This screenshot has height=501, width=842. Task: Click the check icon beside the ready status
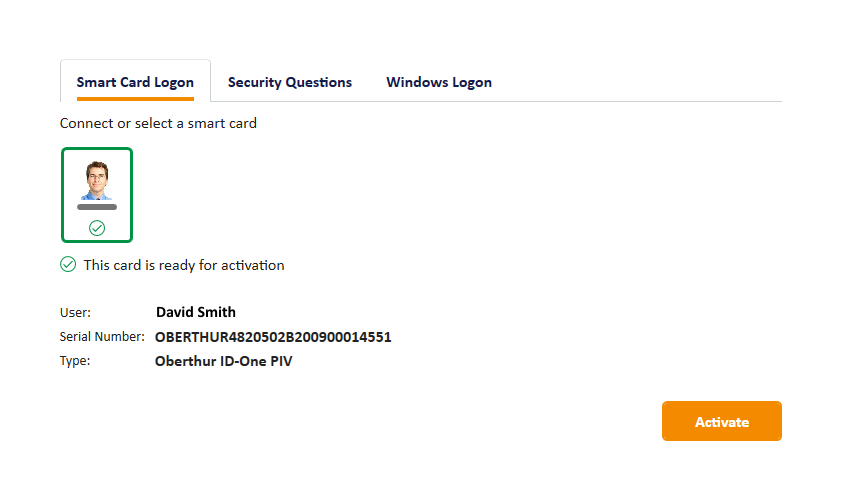pos(68,265)
